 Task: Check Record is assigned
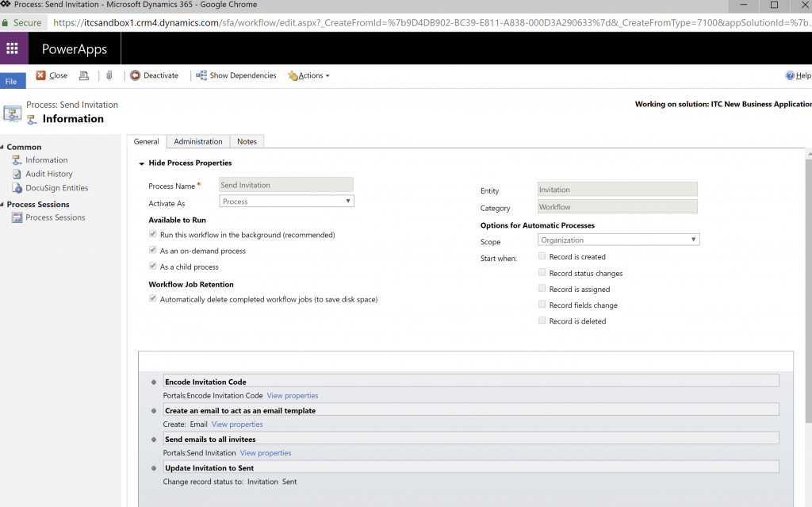point(542,289)
